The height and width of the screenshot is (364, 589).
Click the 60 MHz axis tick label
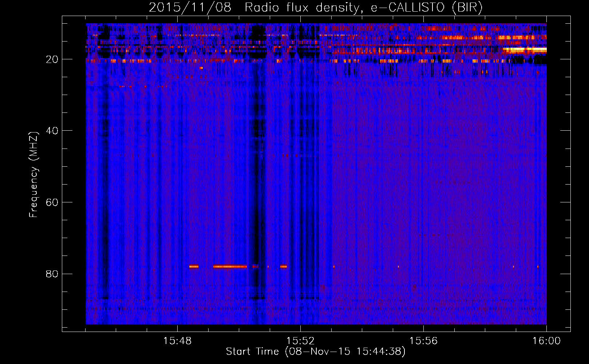[x=52, y=202]
